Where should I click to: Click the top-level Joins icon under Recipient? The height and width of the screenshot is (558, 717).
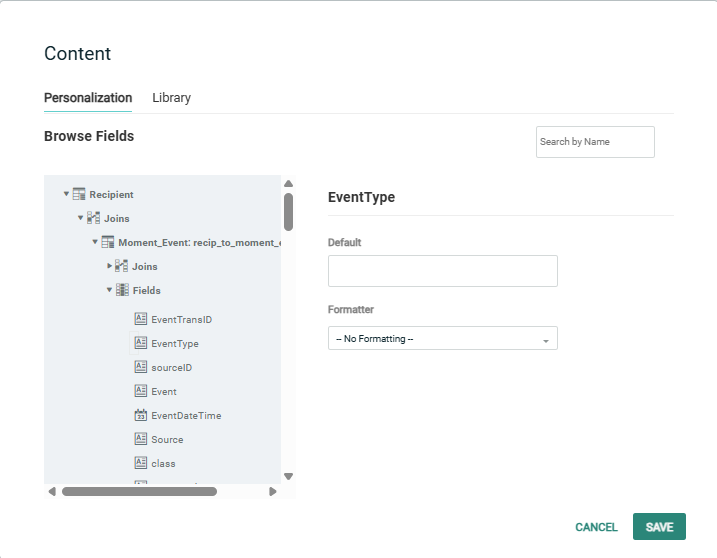pyautogui.click(x=93, y=219)
